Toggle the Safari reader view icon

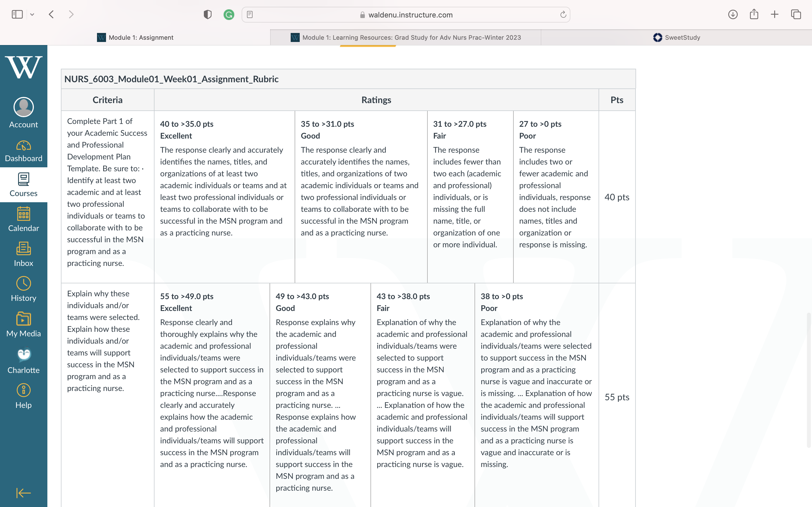[x=250, y=14]
